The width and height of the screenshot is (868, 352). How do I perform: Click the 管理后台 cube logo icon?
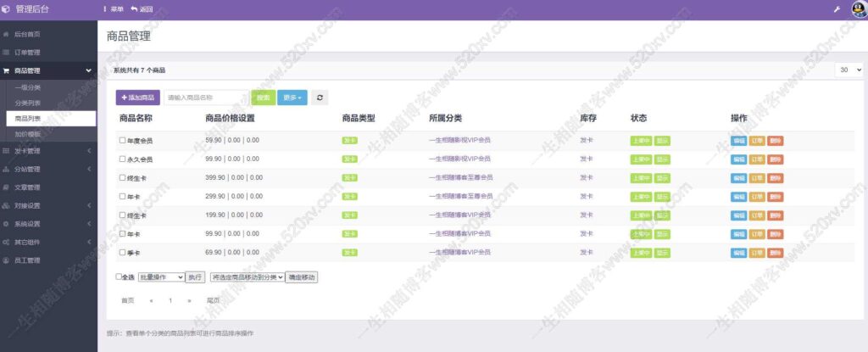pos(6,8)
